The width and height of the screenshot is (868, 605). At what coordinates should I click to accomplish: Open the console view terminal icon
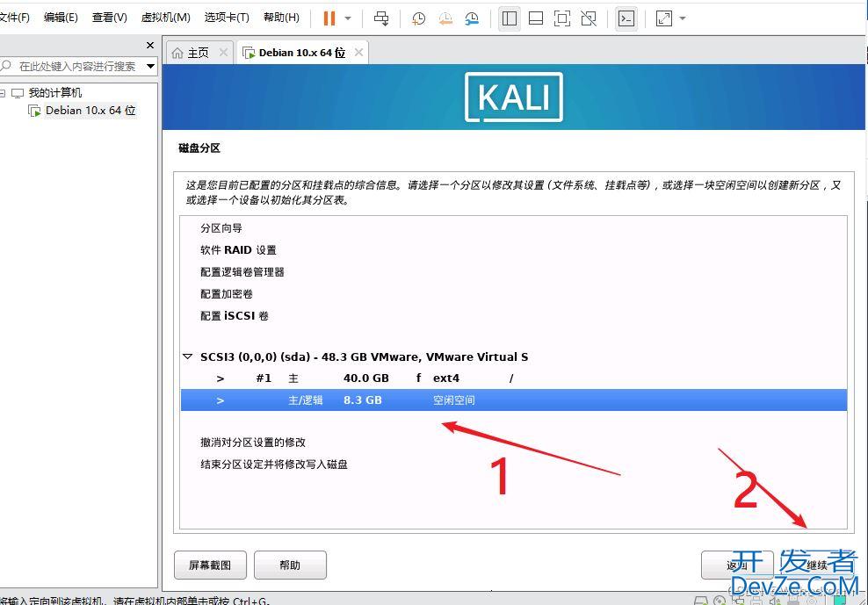[626, 18]
